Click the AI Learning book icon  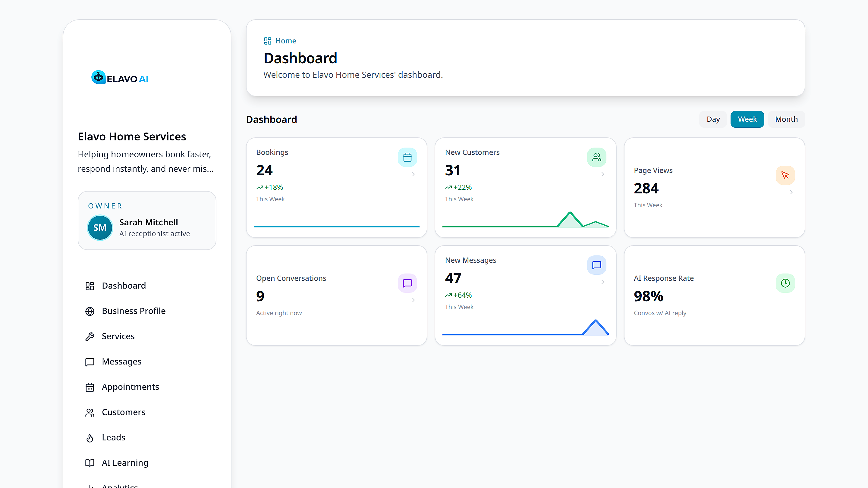[90, 463]
